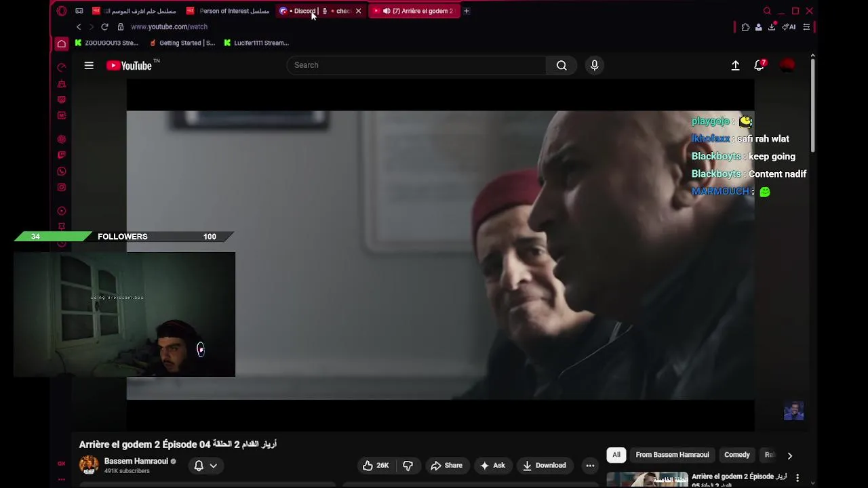This screenshot has height=488, width=868.
Task: Open Bassem Hamraoui channel avatar
Action: pos(89,465)
